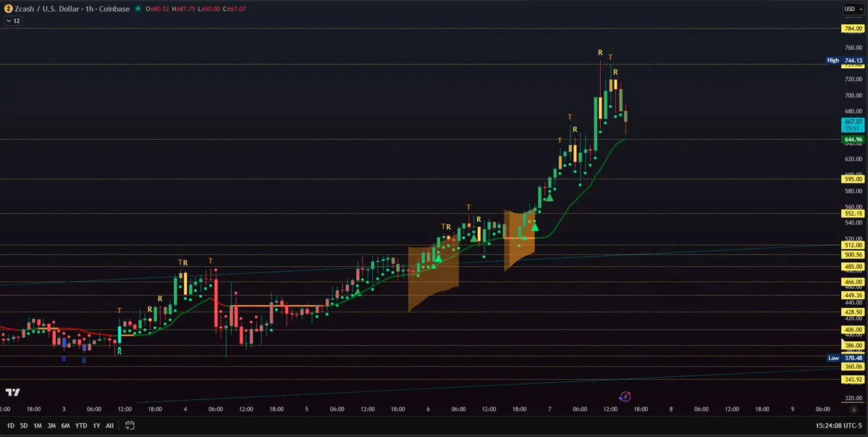Click the 784.00 price level label
868x437 pixels.
point(853,28)
